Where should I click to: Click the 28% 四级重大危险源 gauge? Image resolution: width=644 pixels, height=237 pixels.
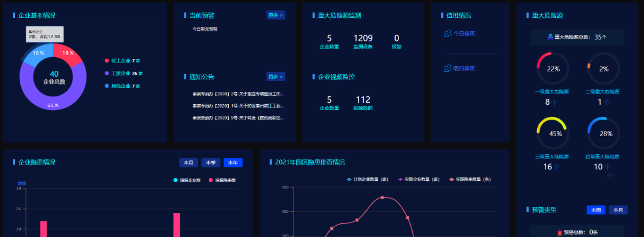click(604, 134)
